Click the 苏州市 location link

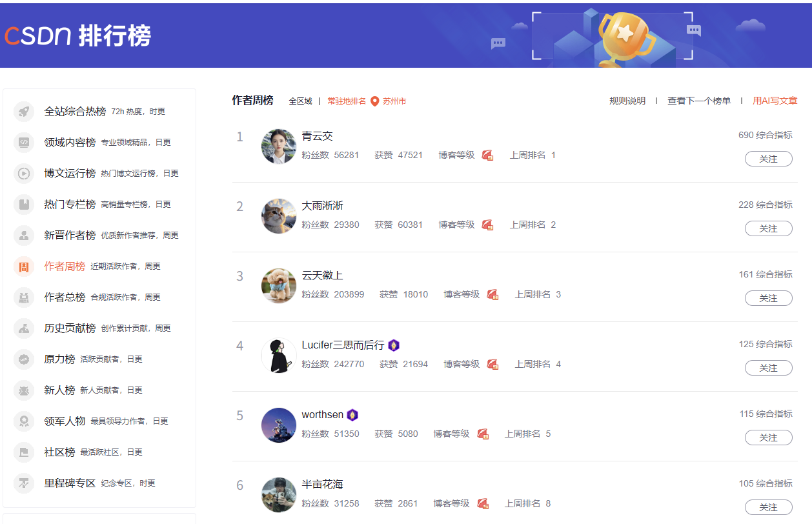coord(394,101)
